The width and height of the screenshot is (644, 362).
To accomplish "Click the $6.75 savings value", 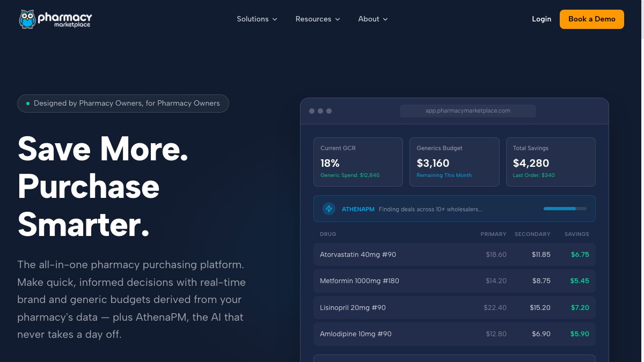I will [580, 255].
